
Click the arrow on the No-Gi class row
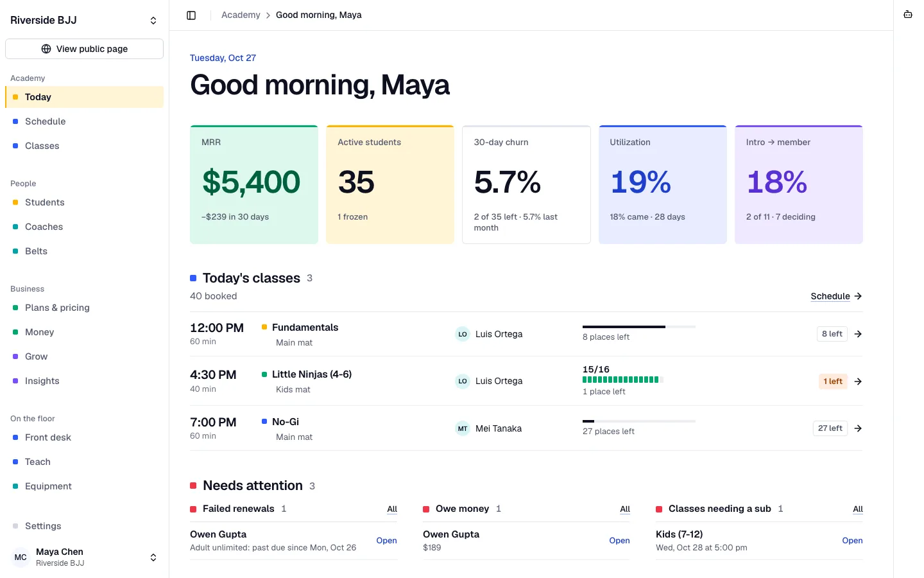pos(858,428)
